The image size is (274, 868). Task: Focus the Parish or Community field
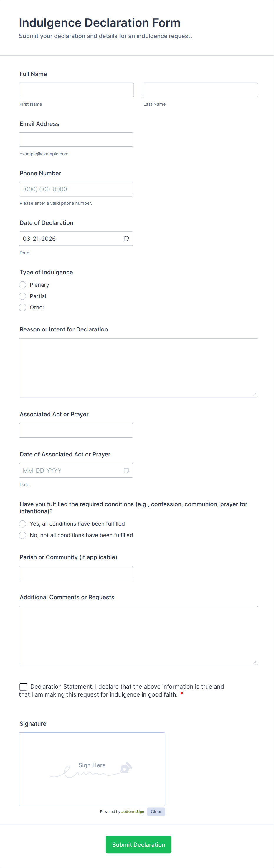point(76,573)
